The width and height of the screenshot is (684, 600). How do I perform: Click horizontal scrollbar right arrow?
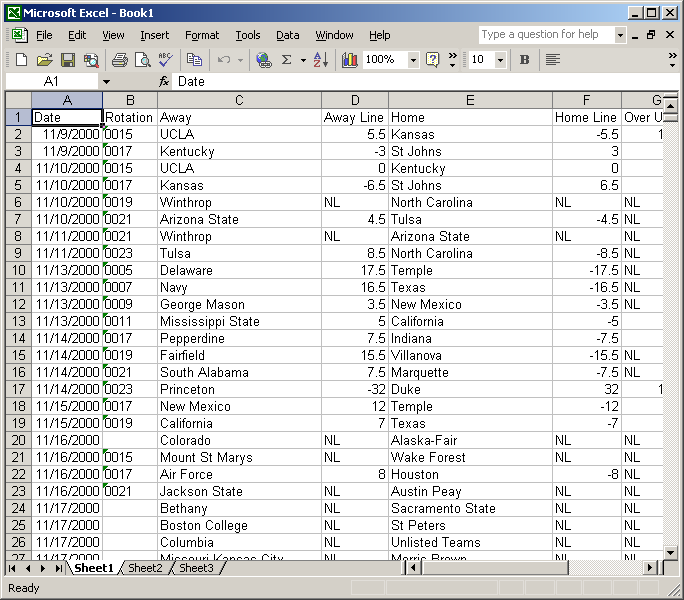point(650,568)
